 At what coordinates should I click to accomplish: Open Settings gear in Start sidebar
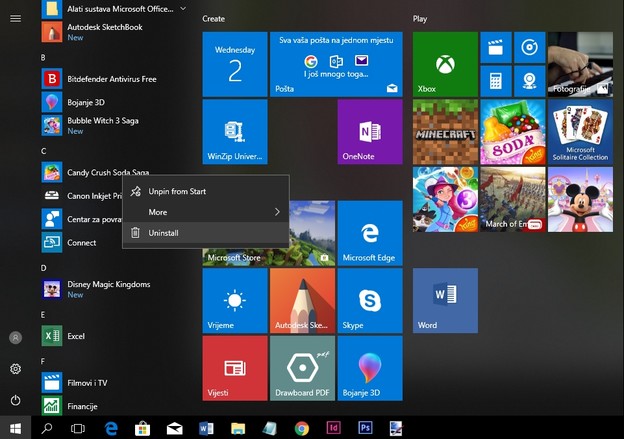[x=16, y=369]
